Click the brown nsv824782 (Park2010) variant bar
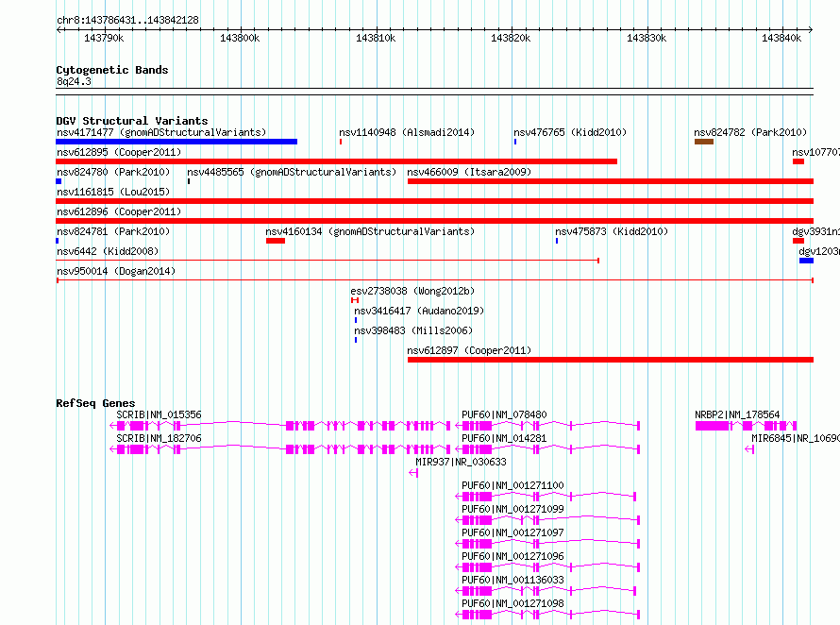Image resolution: width=840 pixels, height=625 pixels. click(704, 142)
